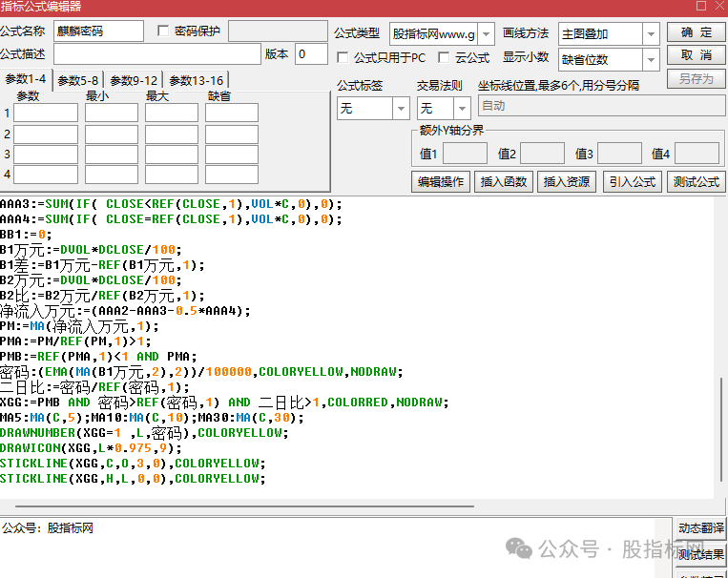Click the 确定 confirm button
The height and width of the screenshot is (578, 728).
point(696,32)
